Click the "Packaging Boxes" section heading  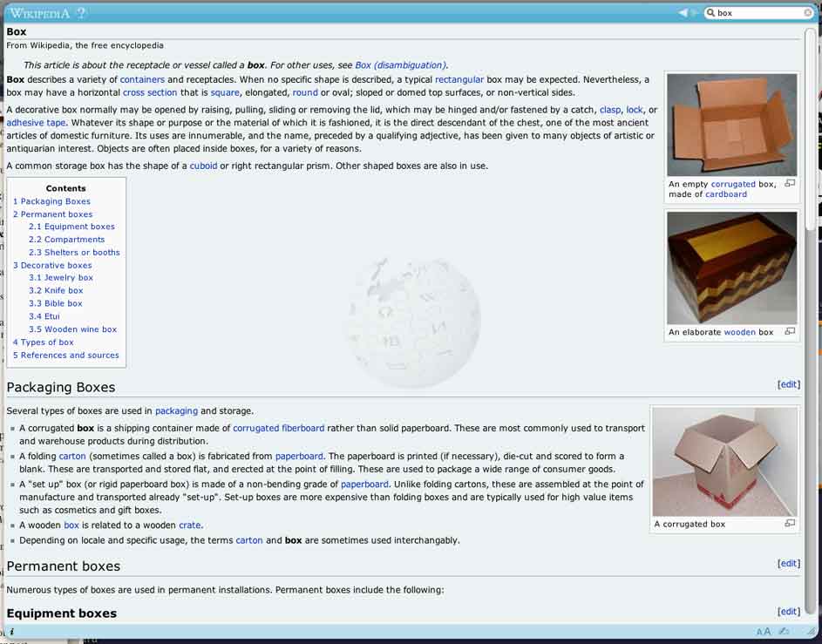coord(61,387)
